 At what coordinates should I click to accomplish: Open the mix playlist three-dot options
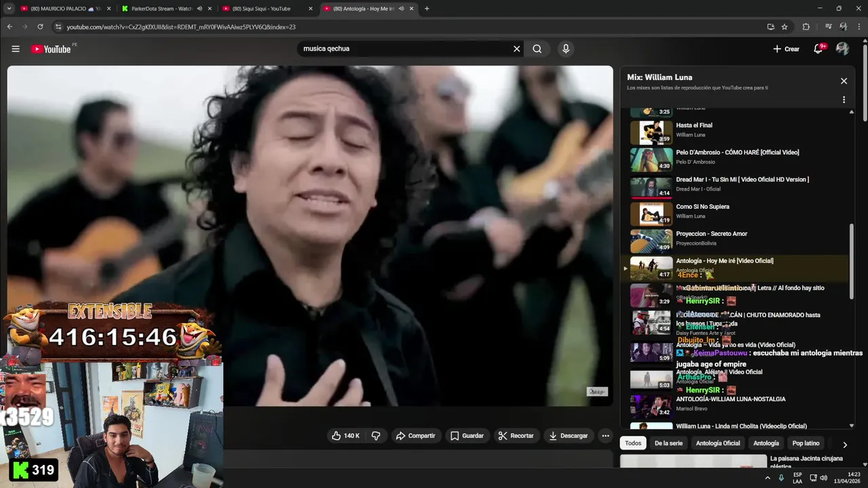(844, 100)
